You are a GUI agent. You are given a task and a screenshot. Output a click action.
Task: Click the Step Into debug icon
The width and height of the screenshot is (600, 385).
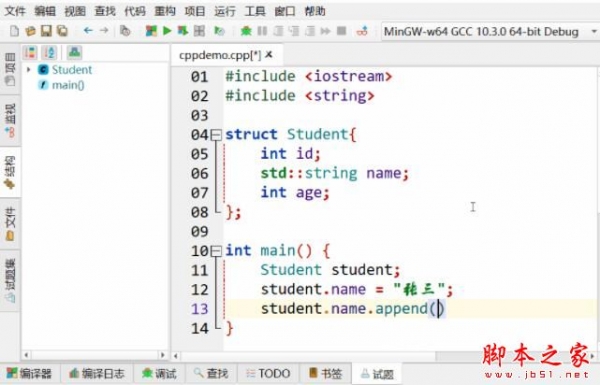(294, 31)
